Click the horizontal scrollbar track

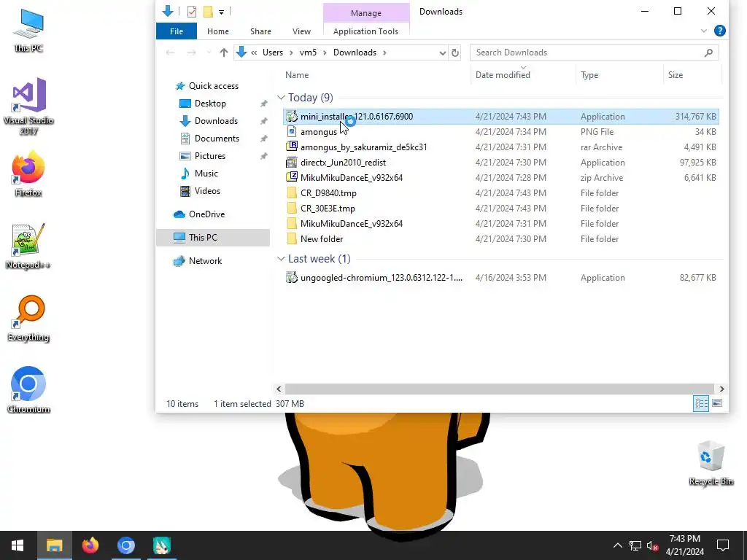499,389
